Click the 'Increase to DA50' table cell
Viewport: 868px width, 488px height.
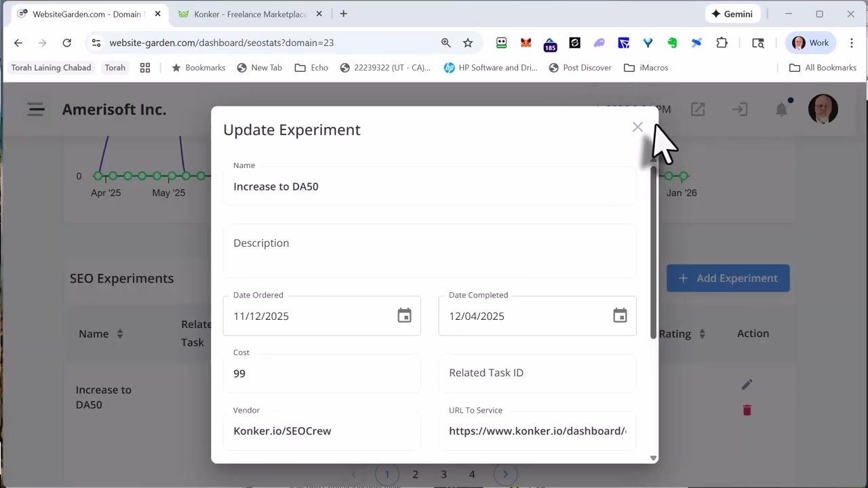click(x=103, y=397)
